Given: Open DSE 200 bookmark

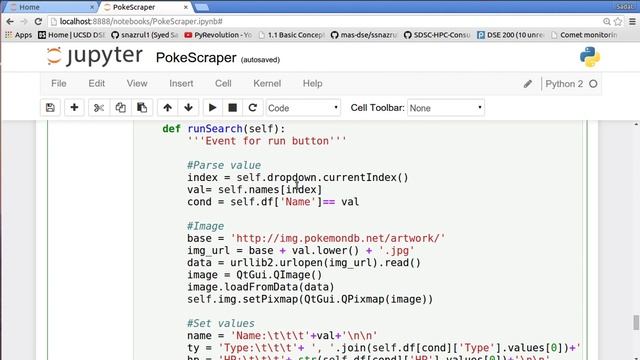Looking at the screenshot, I should (511, 35).
